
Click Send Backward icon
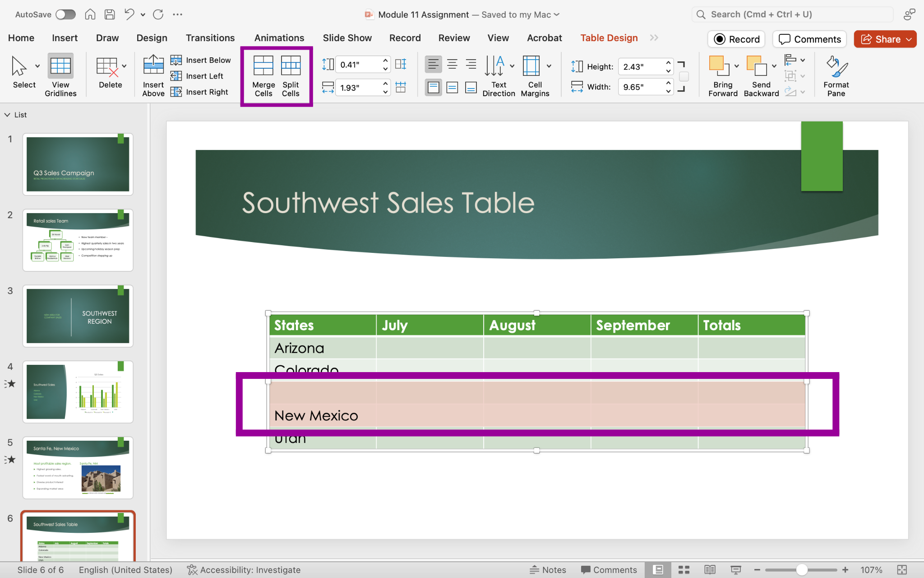757,66
